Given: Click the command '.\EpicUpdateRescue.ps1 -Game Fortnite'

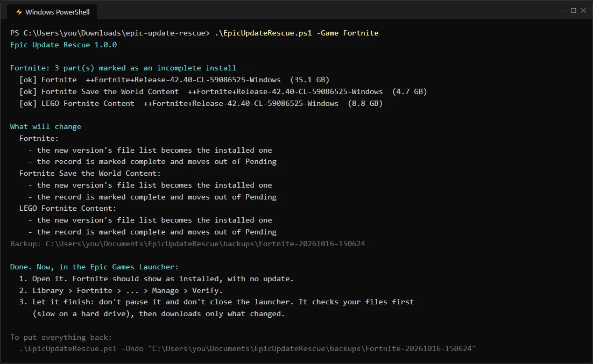Looking at the screenshot, I should 296,33.
